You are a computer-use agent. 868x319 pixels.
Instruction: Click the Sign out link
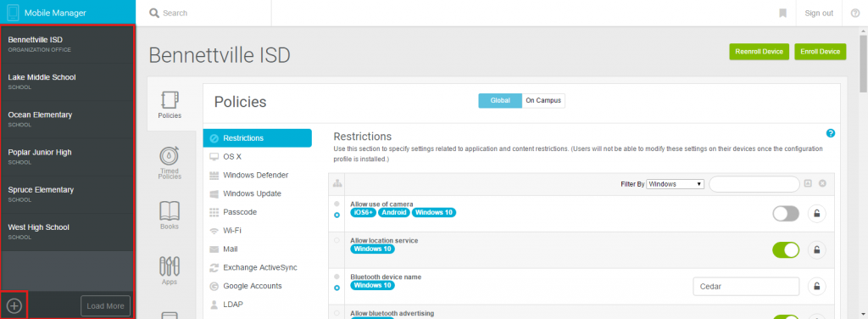point(819,14)
